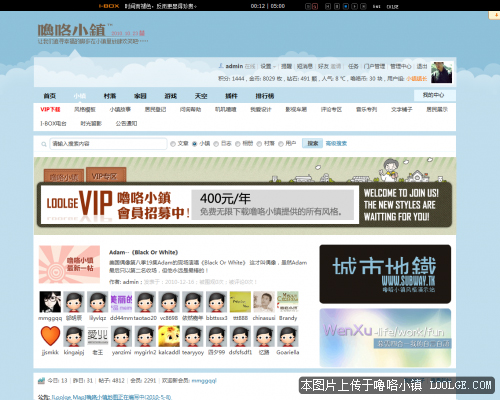The height and width of the screenshot is (400, 500).
Task: Open the 游戏 navigation menu item
Action: [x=171, y=96]
